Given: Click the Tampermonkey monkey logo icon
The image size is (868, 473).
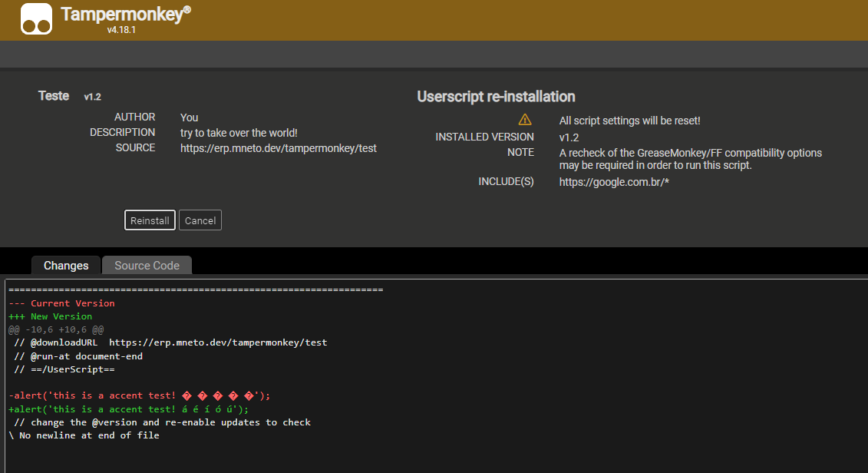Looking at the screenshot, I should point(36,18).
